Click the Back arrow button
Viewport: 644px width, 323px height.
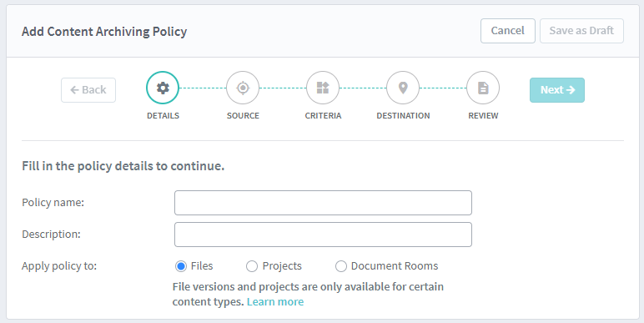[x=88, y=90]
